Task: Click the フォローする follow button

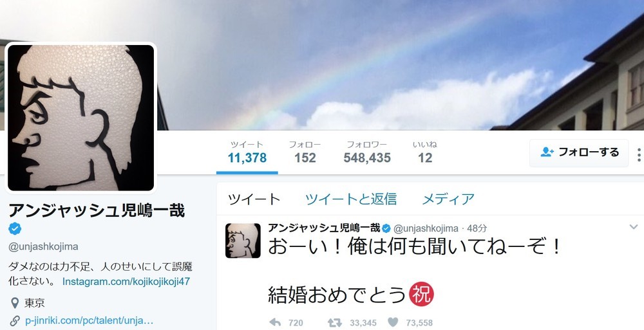Action: (x=579, y=152)
